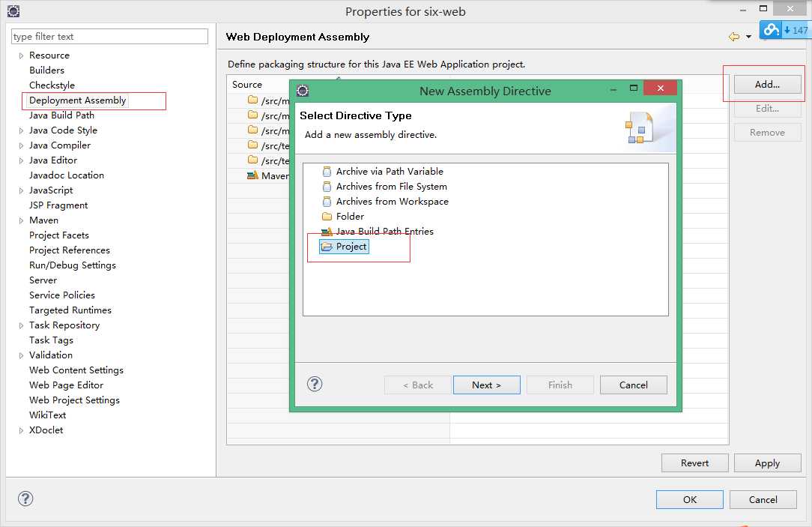The image size is (812, 527).
Task: Expand the Java Code Style node
Action: coord(21,130)
